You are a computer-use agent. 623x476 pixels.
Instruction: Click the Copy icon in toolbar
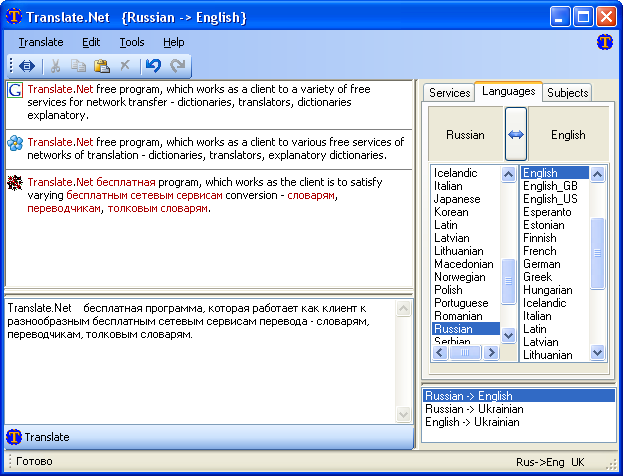pos(78,66)
